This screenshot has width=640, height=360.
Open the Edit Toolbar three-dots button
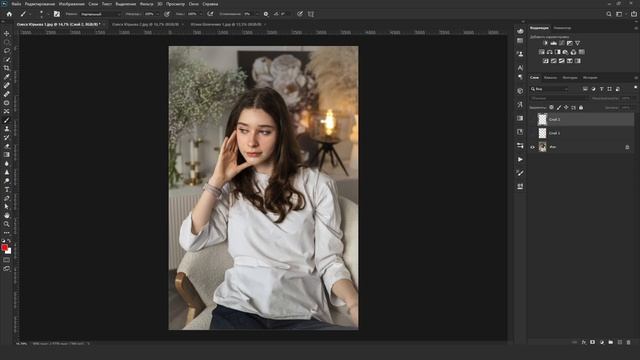click(7, 233)
